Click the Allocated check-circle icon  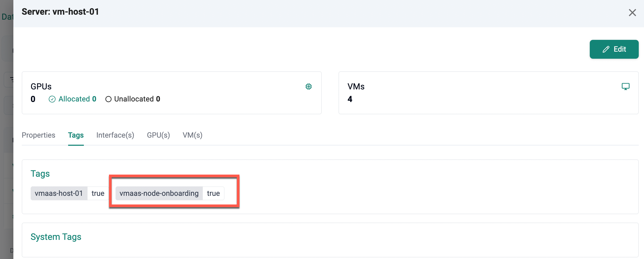pyautogui.click(x=52, y=99)
